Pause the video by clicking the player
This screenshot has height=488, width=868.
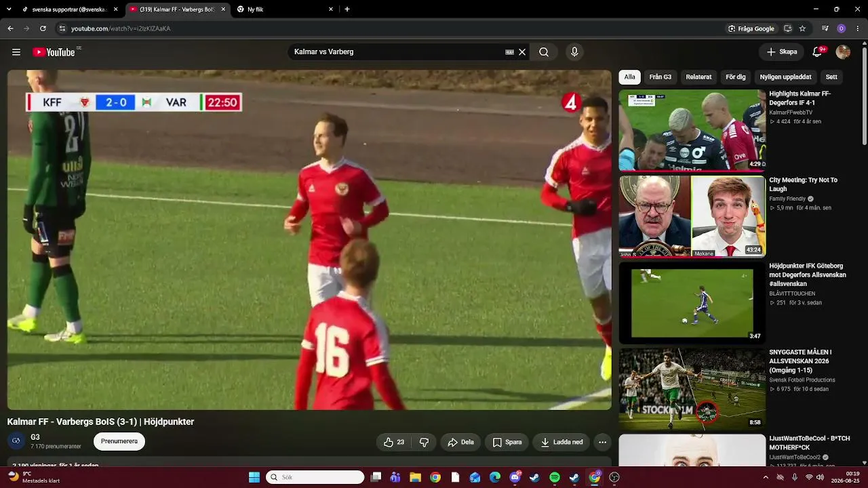tap(309, 240)
